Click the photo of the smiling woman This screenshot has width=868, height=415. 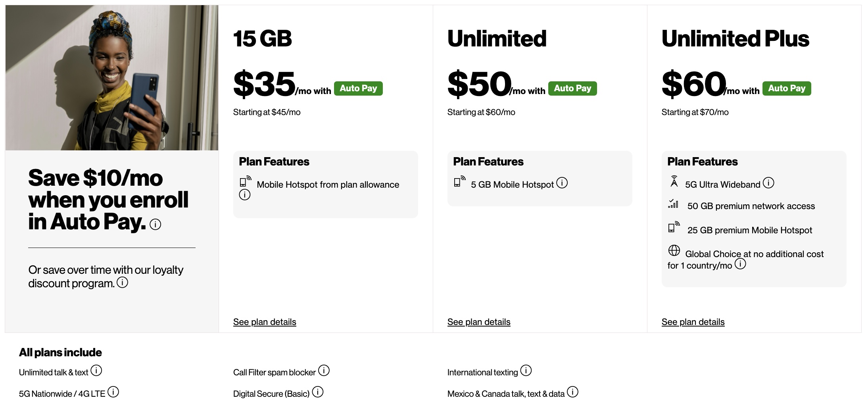point(111,77)
